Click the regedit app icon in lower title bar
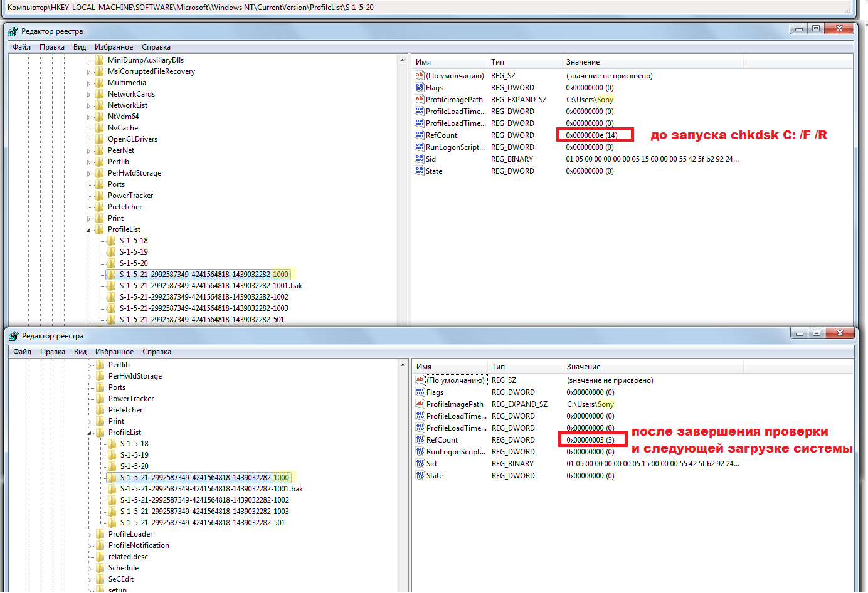 pyautogui.click(x=14, y=336)
